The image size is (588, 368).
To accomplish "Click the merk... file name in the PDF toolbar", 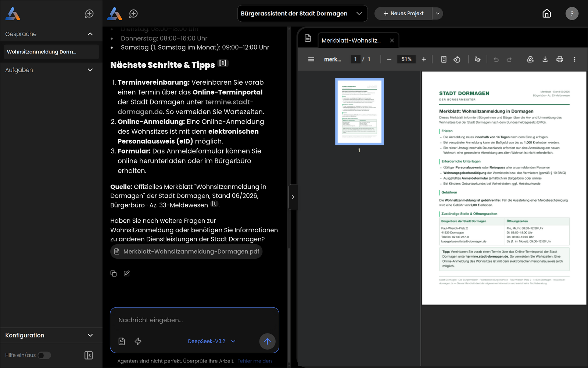I will 333,59.
